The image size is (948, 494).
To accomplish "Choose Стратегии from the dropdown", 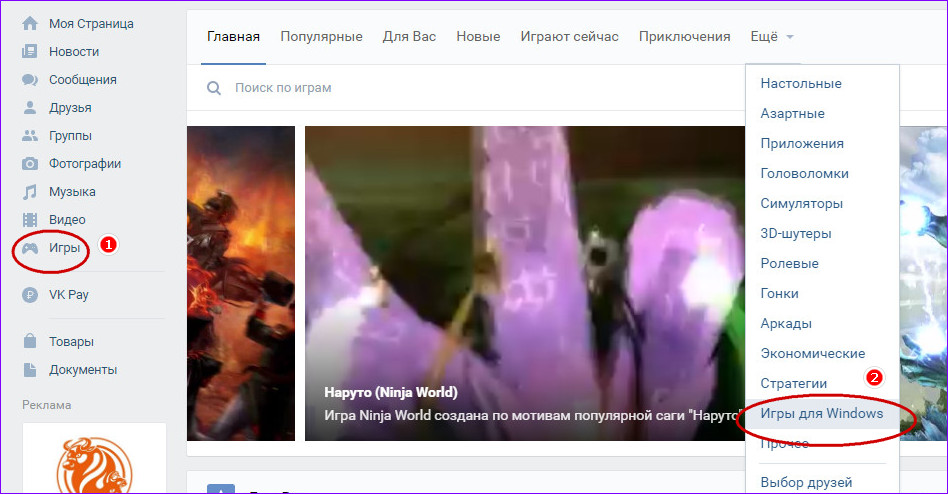I will (794, 383).
